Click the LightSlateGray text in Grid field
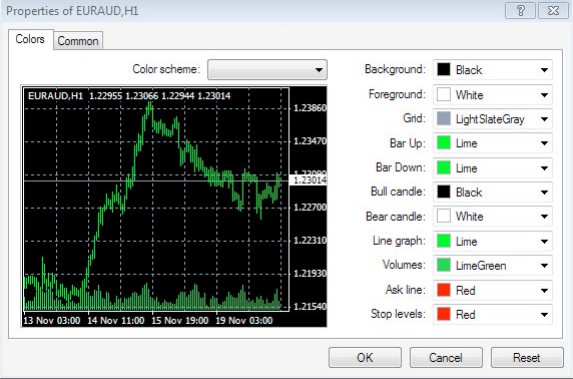573x379 pixels. point(490,119)
